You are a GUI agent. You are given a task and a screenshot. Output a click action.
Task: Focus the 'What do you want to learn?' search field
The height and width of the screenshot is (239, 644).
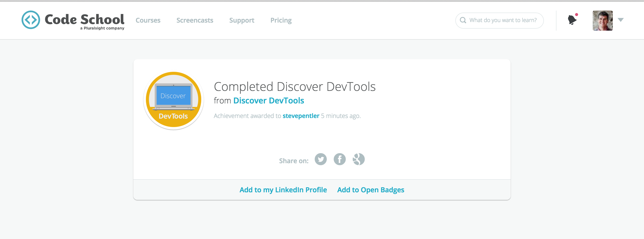(x=499, y=20)
